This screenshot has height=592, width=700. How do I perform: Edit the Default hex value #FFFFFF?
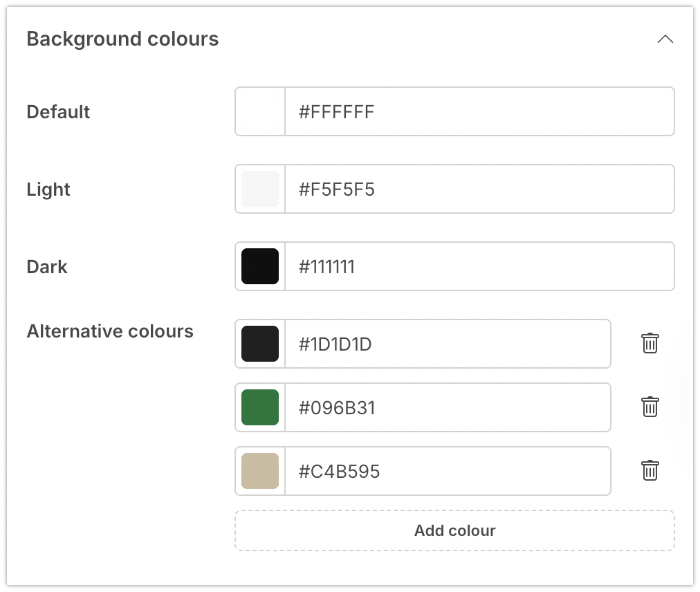pos(479,111)
